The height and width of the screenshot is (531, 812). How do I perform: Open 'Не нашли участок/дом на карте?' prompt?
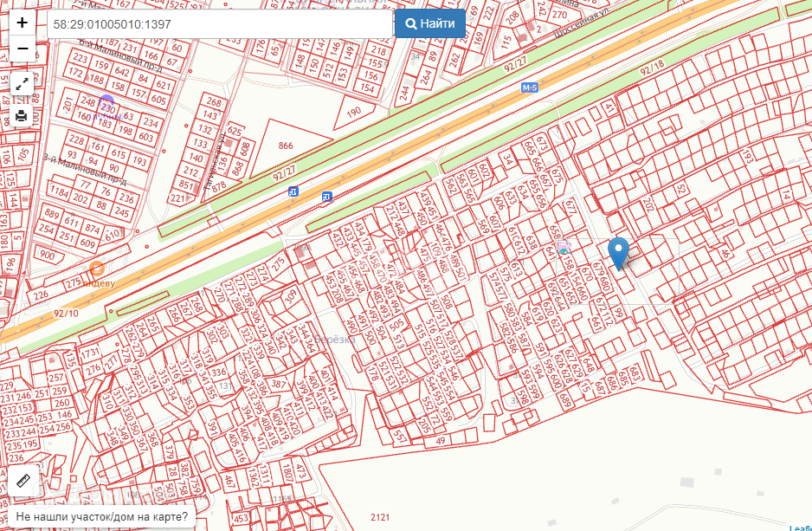coord(102,516)
